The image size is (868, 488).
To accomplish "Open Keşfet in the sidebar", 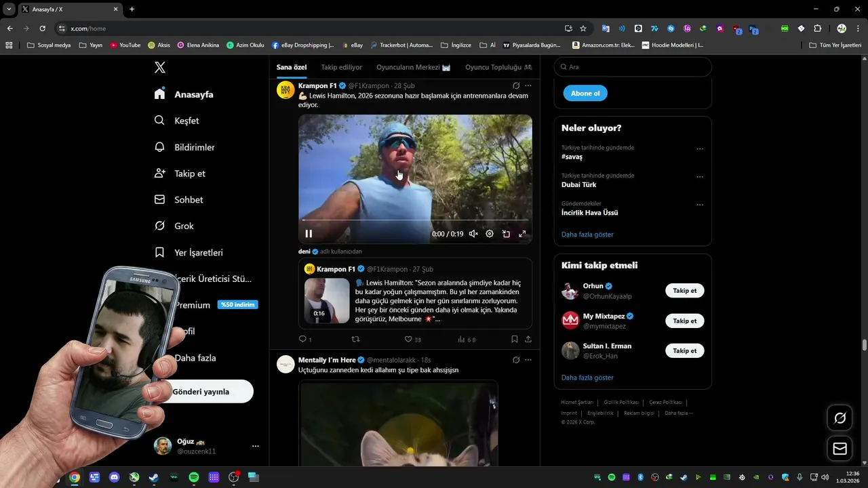I will (176, 121).
